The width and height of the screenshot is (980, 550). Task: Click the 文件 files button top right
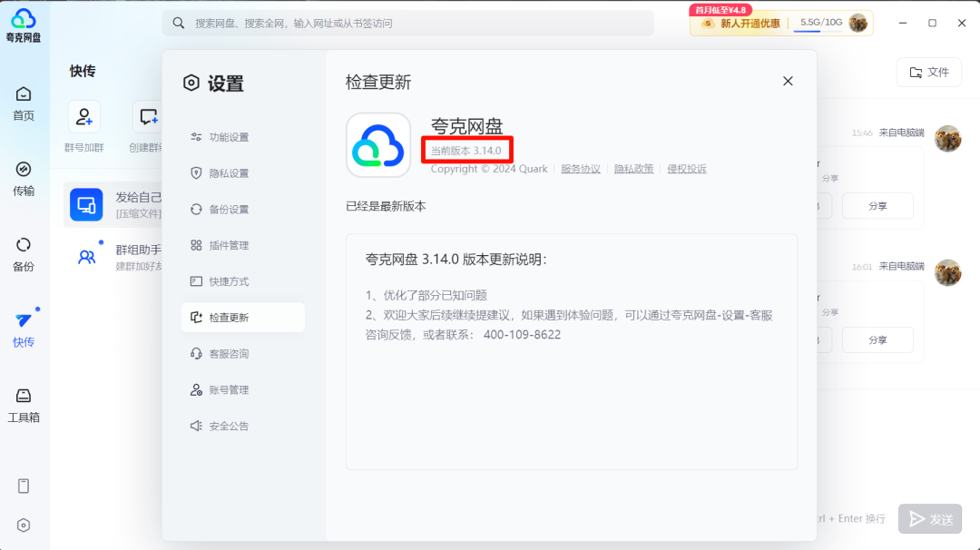(x=928, y=72)
